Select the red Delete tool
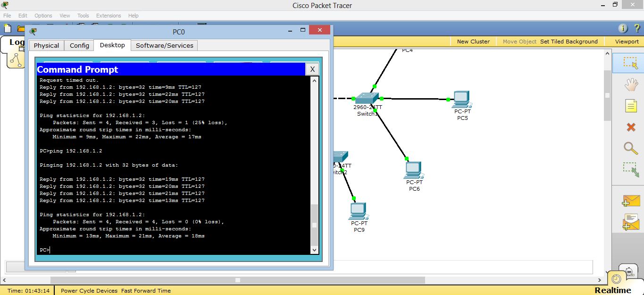 (631, 127)
